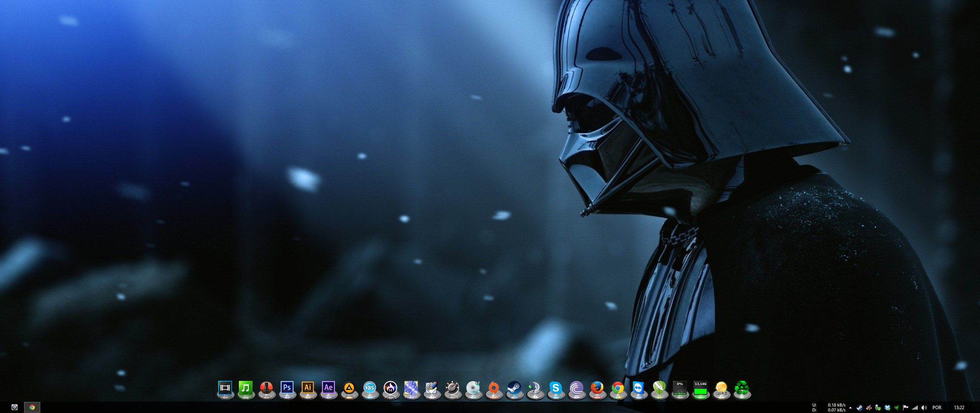The image size is (980, 413).
Task: Open Action Center flag tray icon
Action: (906, 408)
